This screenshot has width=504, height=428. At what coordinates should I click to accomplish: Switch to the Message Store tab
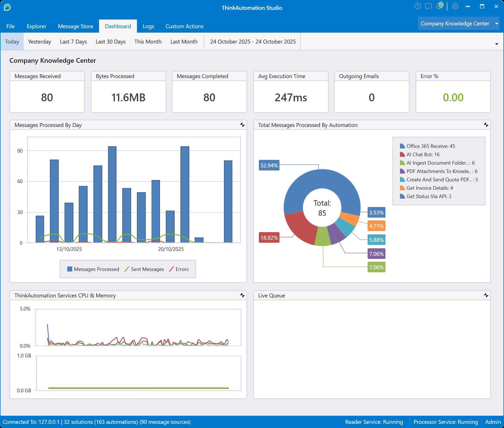[x=76, y=26]
